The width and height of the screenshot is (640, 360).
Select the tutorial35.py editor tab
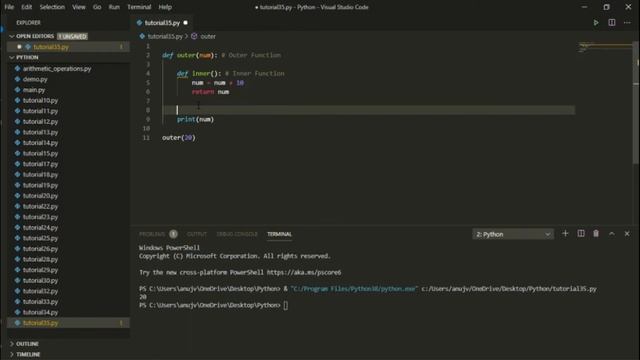162,23
